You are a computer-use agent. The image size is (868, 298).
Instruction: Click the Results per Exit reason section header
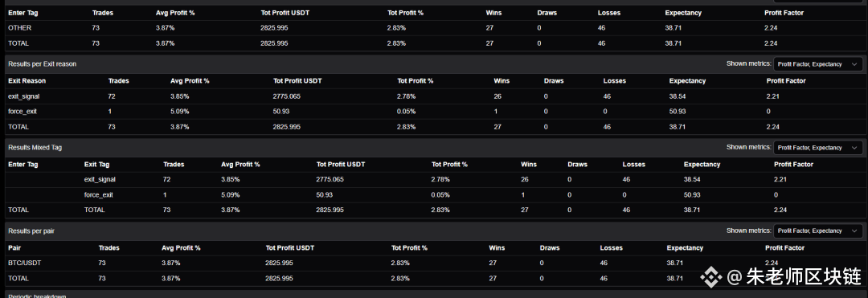click(42, 64)
